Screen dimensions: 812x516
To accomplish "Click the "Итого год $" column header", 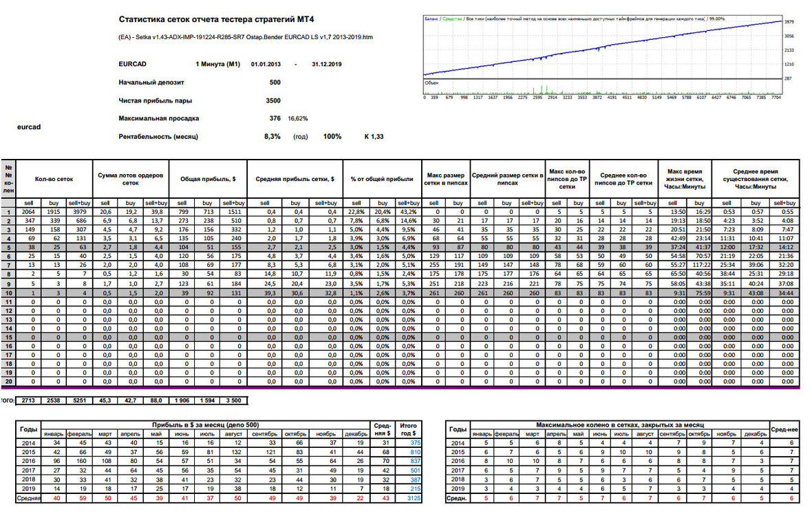I will pos(408,429).
